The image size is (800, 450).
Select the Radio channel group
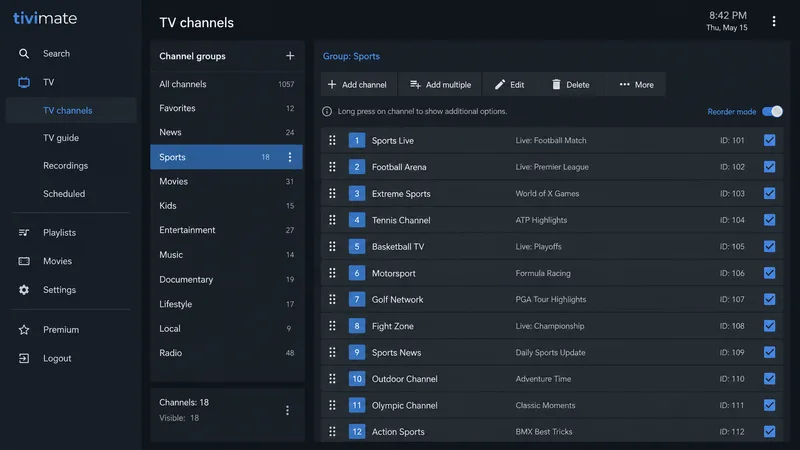pos(227,353)
